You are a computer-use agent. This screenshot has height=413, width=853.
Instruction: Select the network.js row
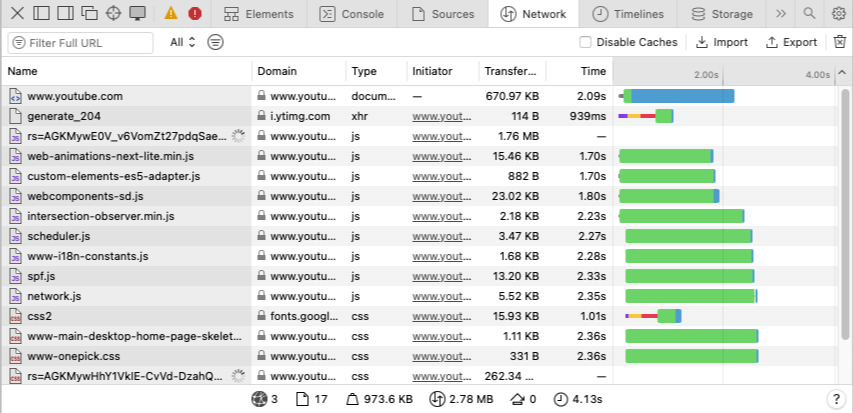[x=419, y=297]
